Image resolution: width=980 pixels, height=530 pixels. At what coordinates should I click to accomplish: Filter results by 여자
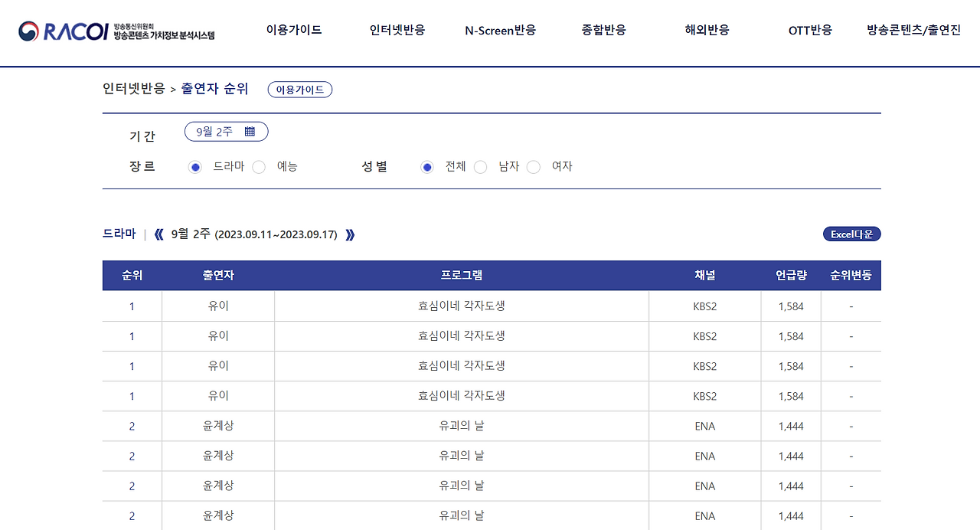click(x=533, y=166)
